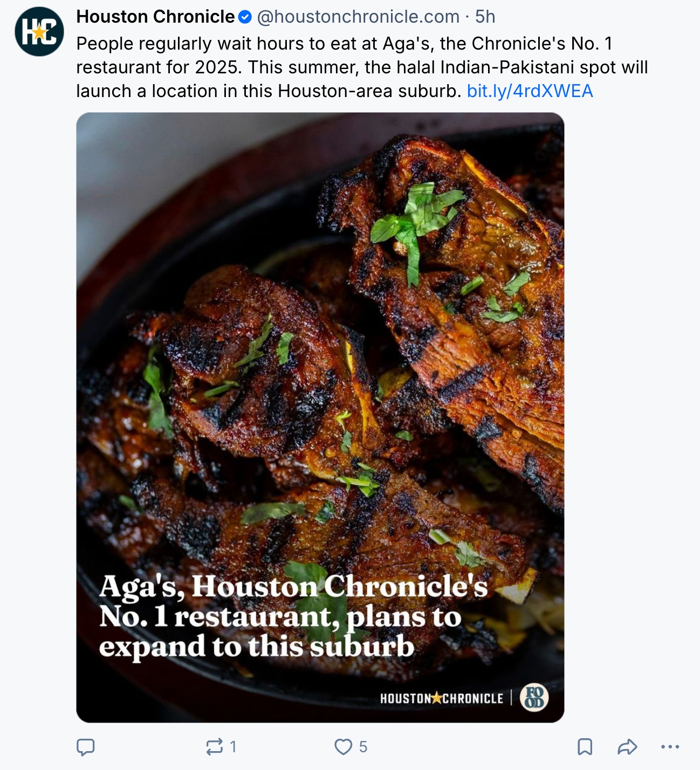Like the post with the heart icon
700x770 pixels.
343,747
